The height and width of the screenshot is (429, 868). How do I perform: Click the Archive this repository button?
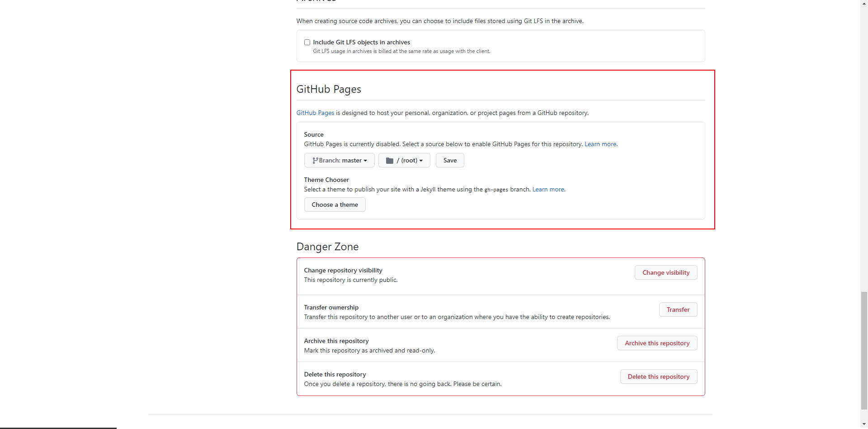(657, 343)
